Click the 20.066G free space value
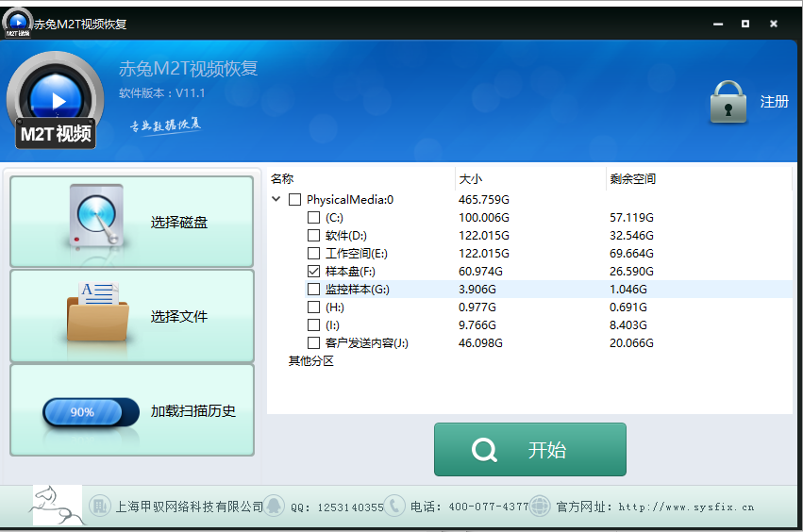The image size is (803, 532). tap(631, 343)
